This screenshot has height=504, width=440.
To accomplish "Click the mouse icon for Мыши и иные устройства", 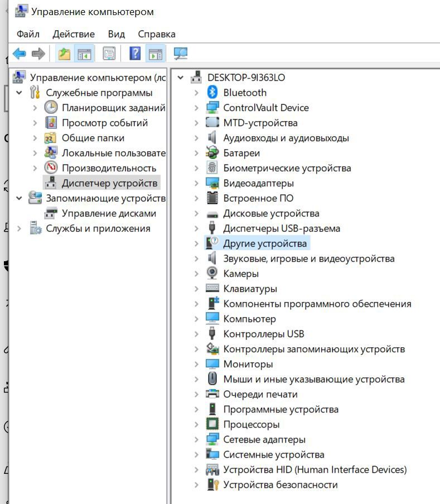I will (x=212, y=379).
